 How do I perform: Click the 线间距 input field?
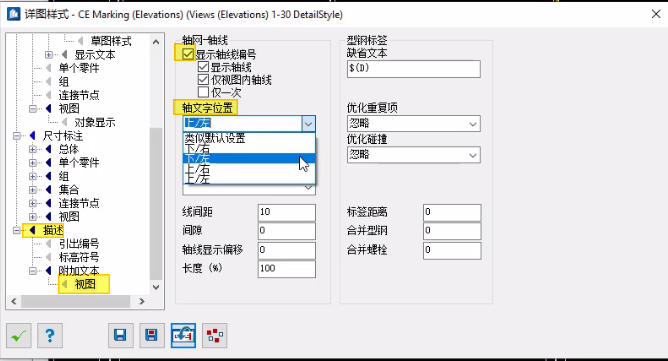point(286,212)
